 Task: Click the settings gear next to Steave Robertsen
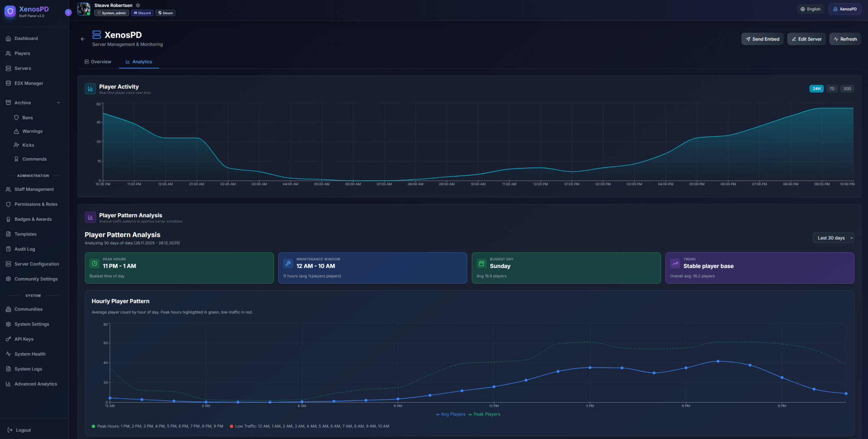[138, 6]
